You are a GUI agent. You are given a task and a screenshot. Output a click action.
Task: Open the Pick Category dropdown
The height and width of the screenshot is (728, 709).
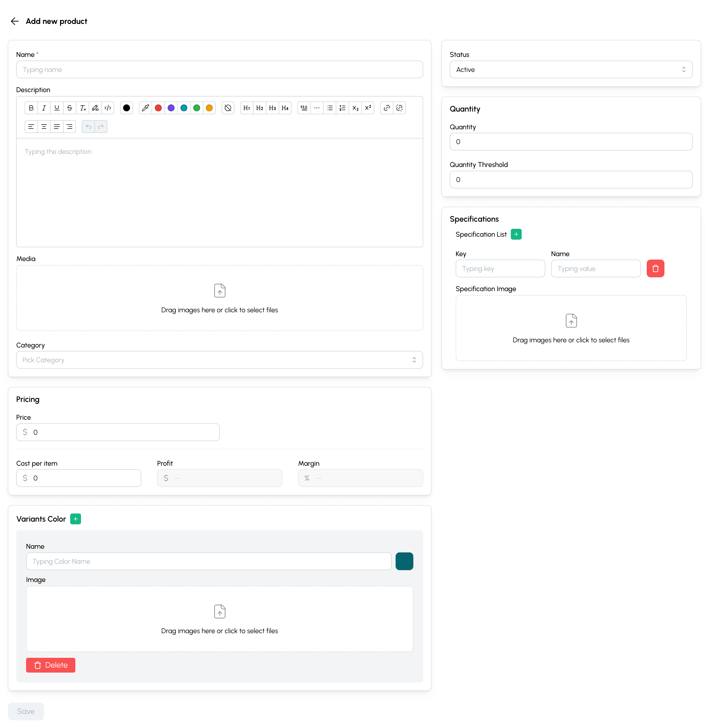click(x=219, y=360)
